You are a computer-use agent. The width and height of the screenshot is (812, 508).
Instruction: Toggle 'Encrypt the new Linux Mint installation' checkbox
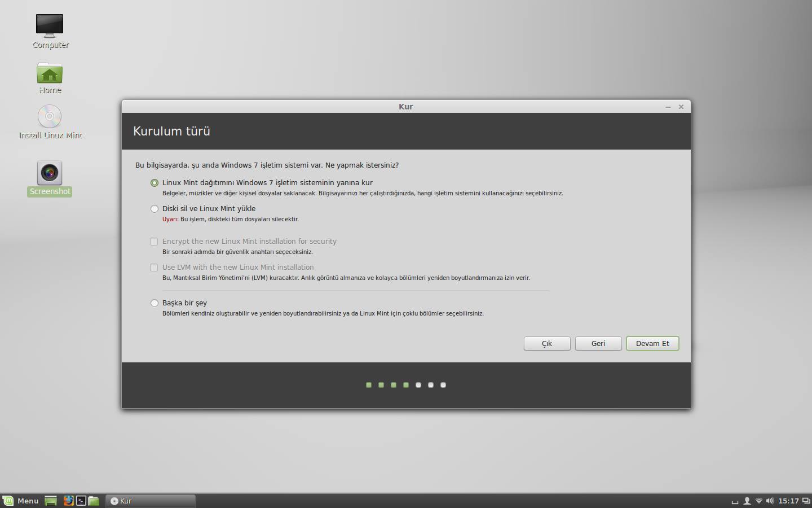pos(154,242)
